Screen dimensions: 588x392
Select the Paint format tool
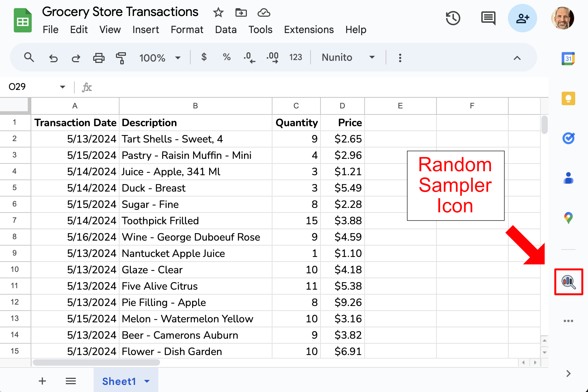click(121, 58)
